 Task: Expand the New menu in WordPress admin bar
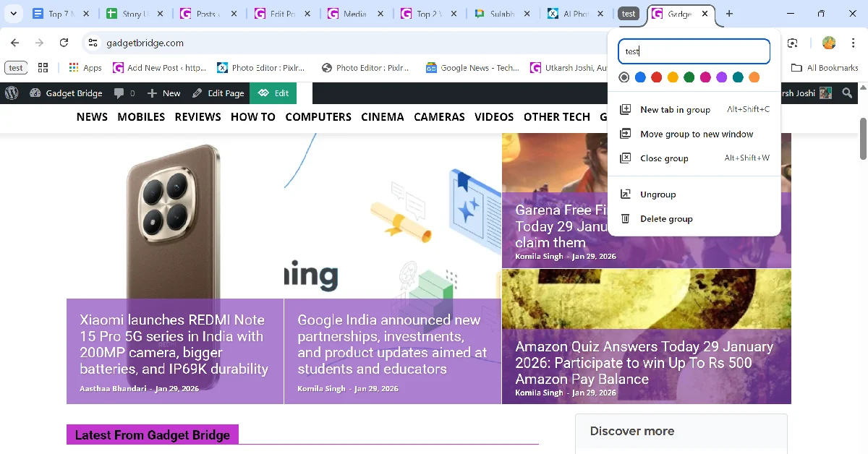pyautogui.click(x=163, y=93)
